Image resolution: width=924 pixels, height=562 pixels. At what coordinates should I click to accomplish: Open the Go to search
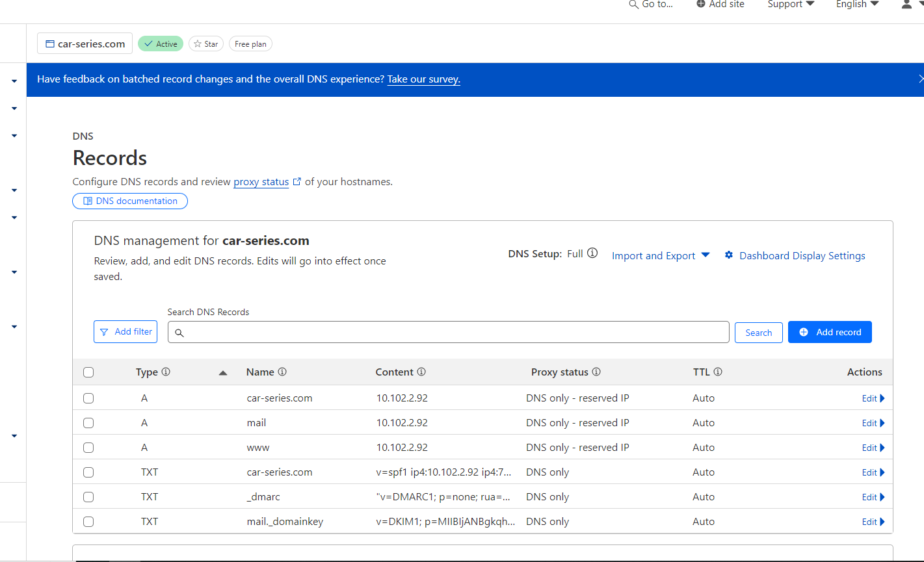point(651,5)
